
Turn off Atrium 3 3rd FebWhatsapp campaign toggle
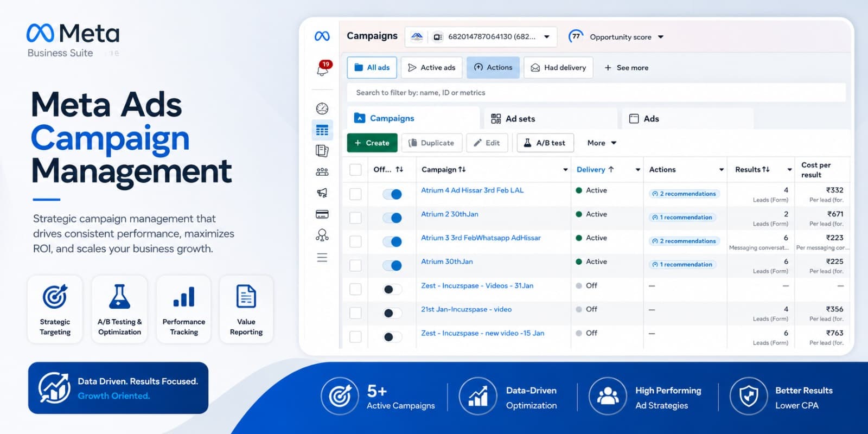392,241
